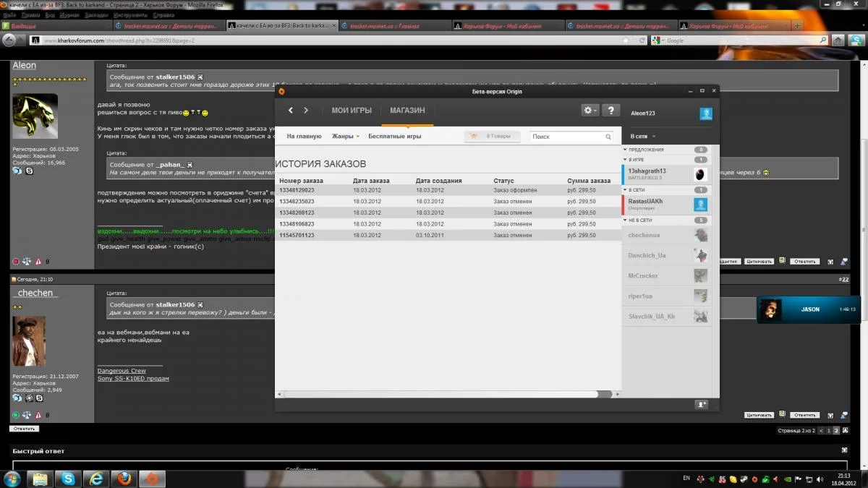Select offline friend MrCrecker

(665, 275)
